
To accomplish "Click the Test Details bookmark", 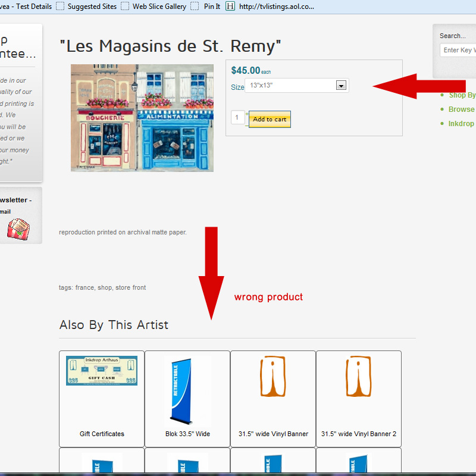I will [26, 7].
